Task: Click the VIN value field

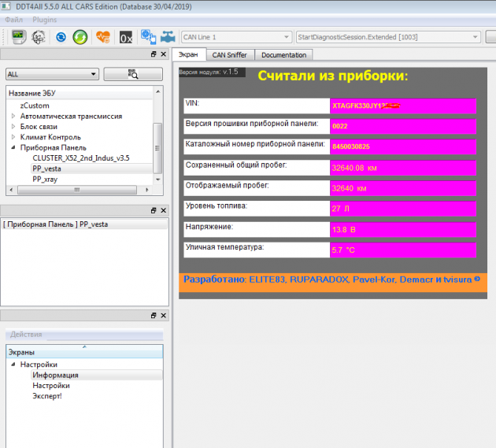Action: [402, 106]
